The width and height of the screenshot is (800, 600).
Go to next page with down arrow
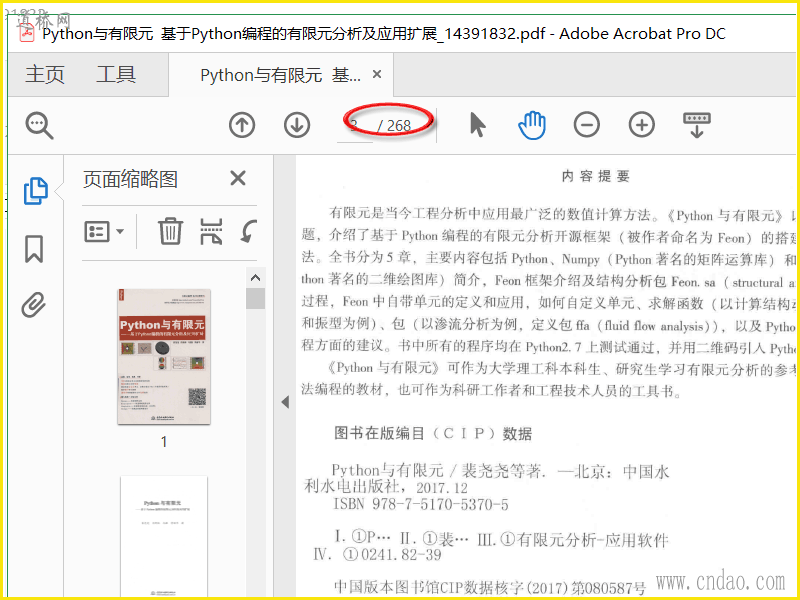[x=297, y=125]
